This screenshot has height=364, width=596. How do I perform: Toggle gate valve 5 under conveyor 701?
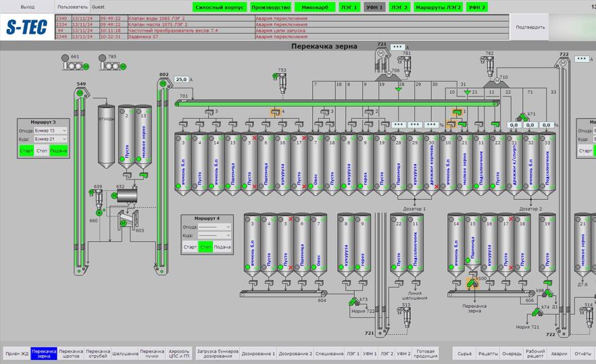[209, 111]
